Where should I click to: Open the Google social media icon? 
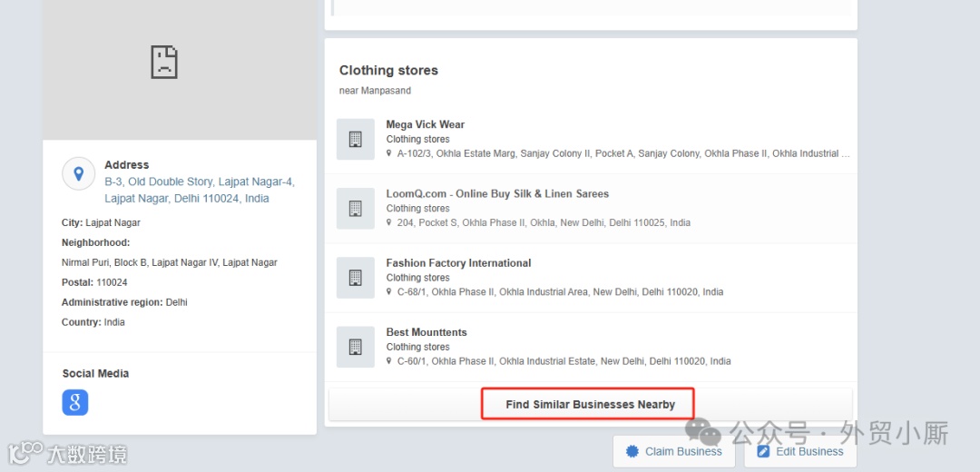click(x=75, y=402)
